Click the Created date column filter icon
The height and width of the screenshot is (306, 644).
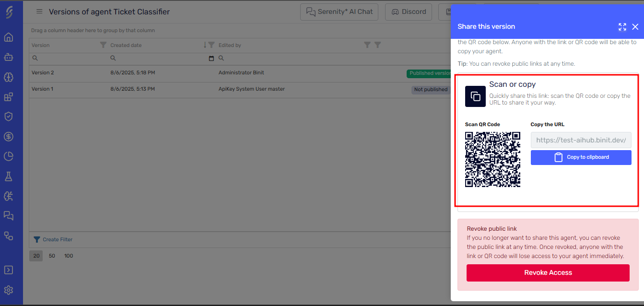[211, 45]
